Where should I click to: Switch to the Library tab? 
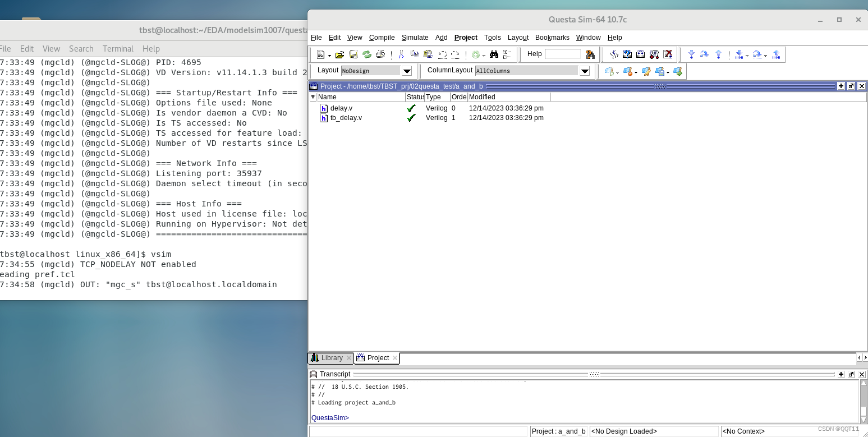tap(332, 358)
